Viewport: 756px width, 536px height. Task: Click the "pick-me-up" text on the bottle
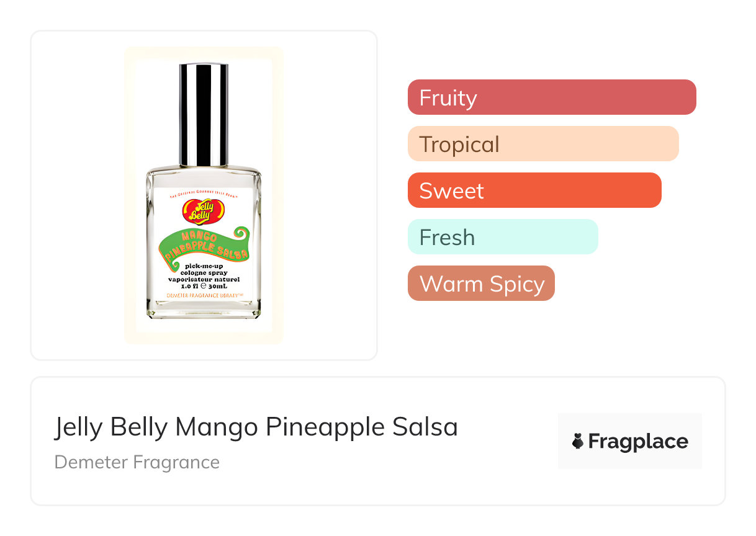[x=204, y=266]
